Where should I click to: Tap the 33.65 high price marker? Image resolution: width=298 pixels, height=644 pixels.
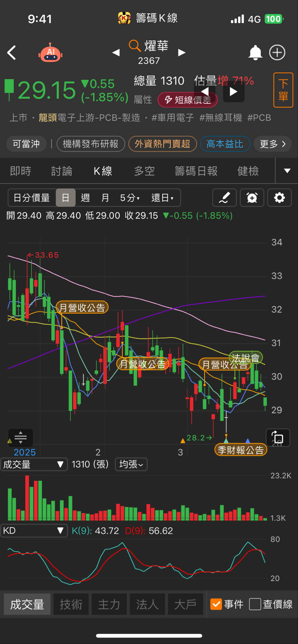click(x=43, y=255)
